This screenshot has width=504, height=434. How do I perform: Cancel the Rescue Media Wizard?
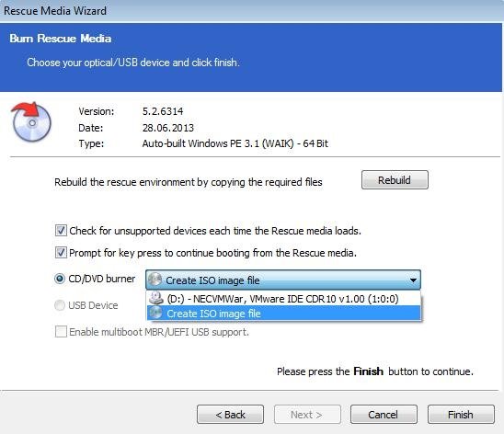click(384, 415)
